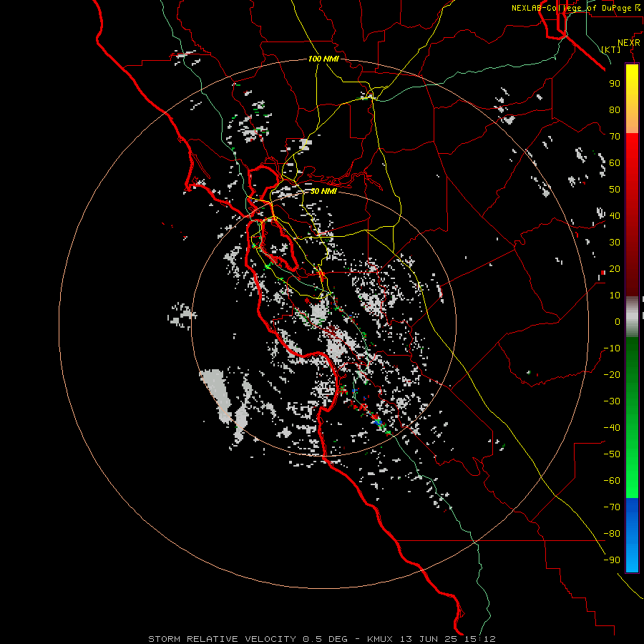Click the red band of the velocity scale

tap(632, 213)
